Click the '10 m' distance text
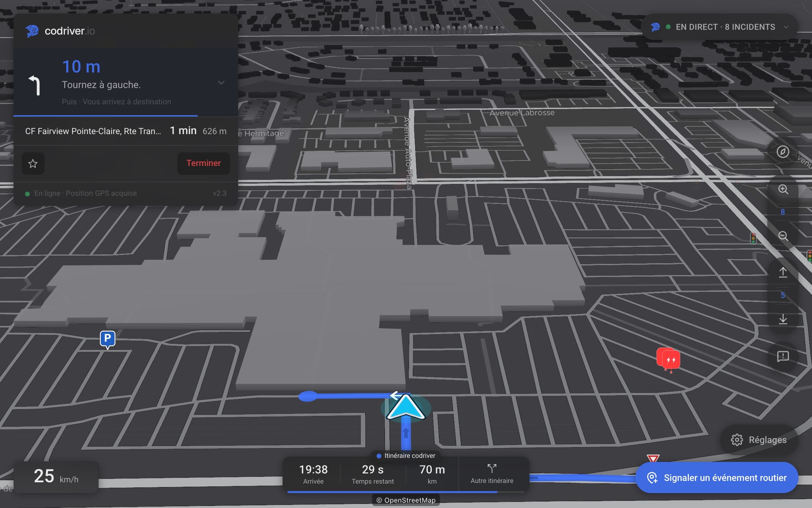This screenshot has height=508, width=812. tap(81, 66)
